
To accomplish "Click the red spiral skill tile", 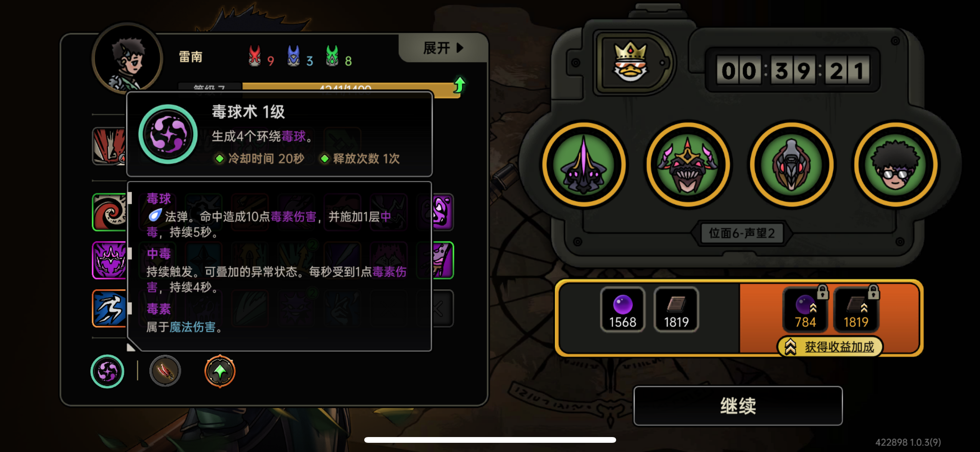I will [x=110, y=212].
